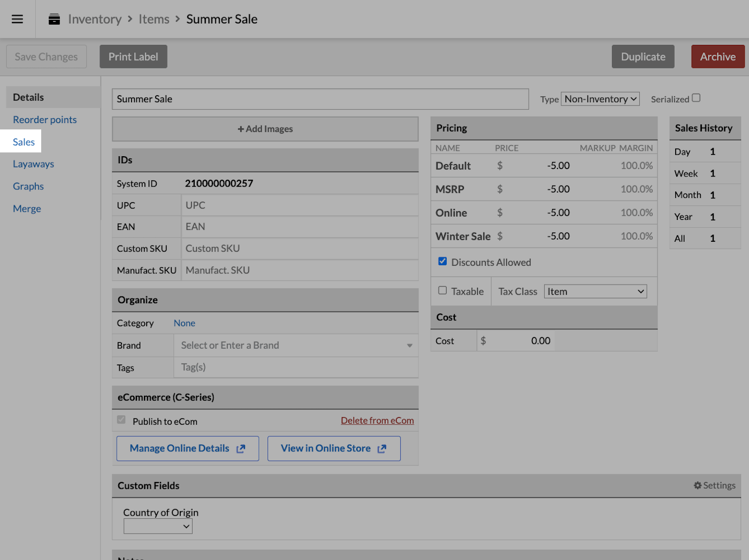
Task: Open the Merge tab
Action: pyautogui.click(x=27, y=209)
